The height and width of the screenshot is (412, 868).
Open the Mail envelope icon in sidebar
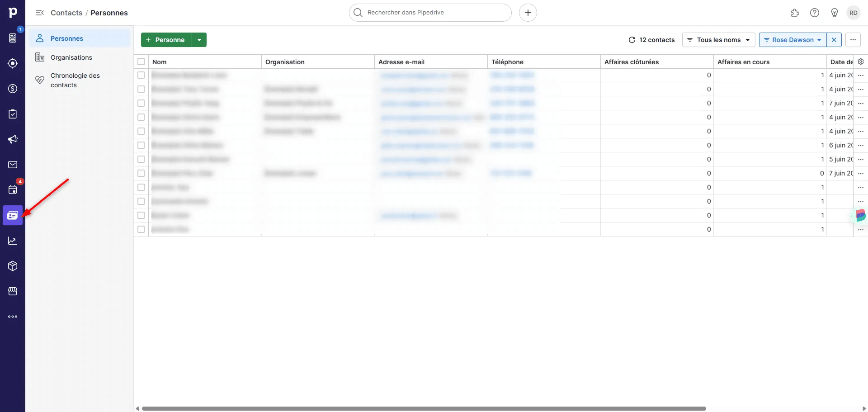12,164
